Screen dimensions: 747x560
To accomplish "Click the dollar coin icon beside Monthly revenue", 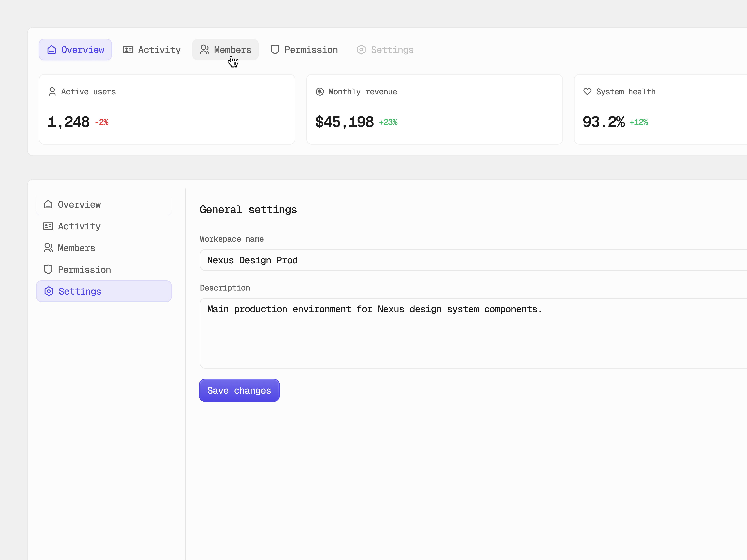I will (x=320, y=92).
